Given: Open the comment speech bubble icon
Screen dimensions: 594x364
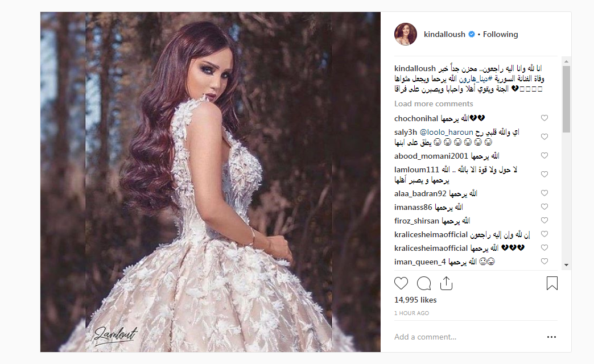Looking at the screenshot, I should point(424,283).
